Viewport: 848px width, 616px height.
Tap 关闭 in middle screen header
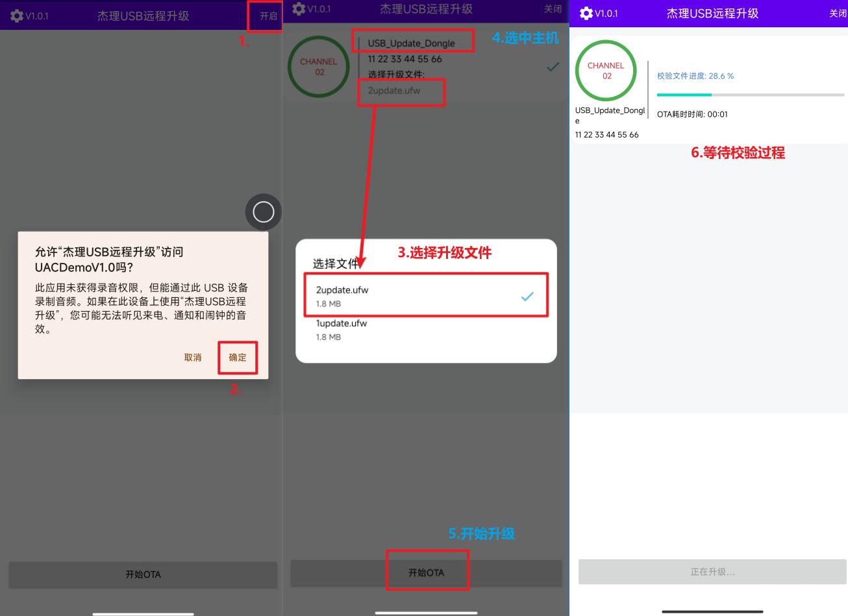pyautogui.click(x=553, y=9)
